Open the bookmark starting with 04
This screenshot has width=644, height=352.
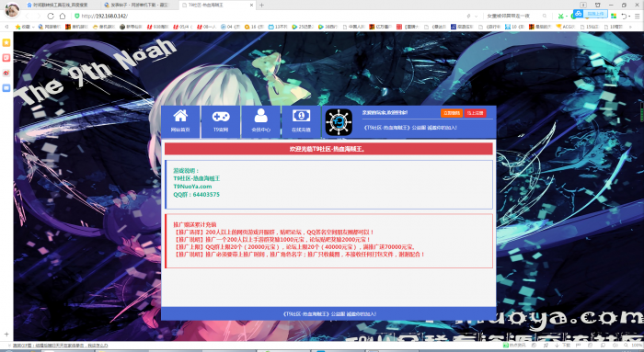230,27
